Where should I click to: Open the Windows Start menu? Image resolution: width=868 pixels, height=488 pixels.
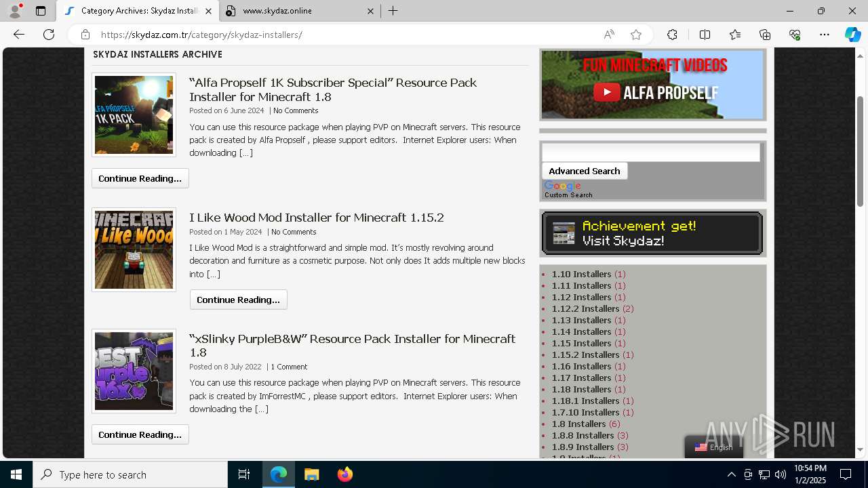(16, 474)
